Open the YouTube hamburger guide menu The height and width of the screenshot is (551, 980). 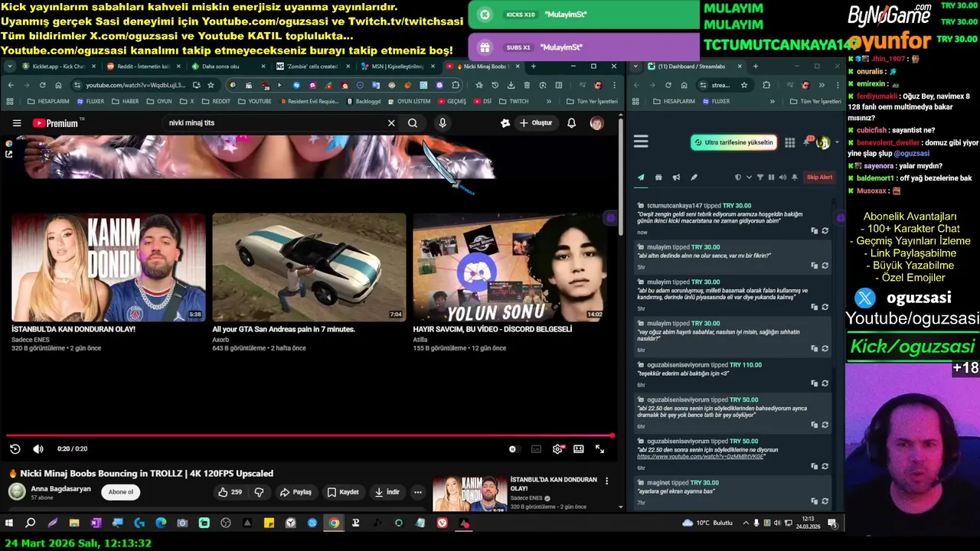pos(17,123)
